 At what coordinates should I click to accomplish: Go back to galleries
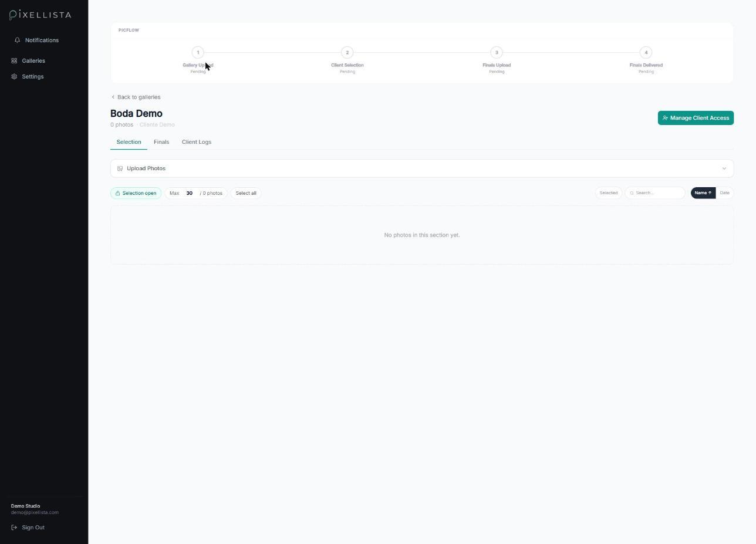(136, 97)
